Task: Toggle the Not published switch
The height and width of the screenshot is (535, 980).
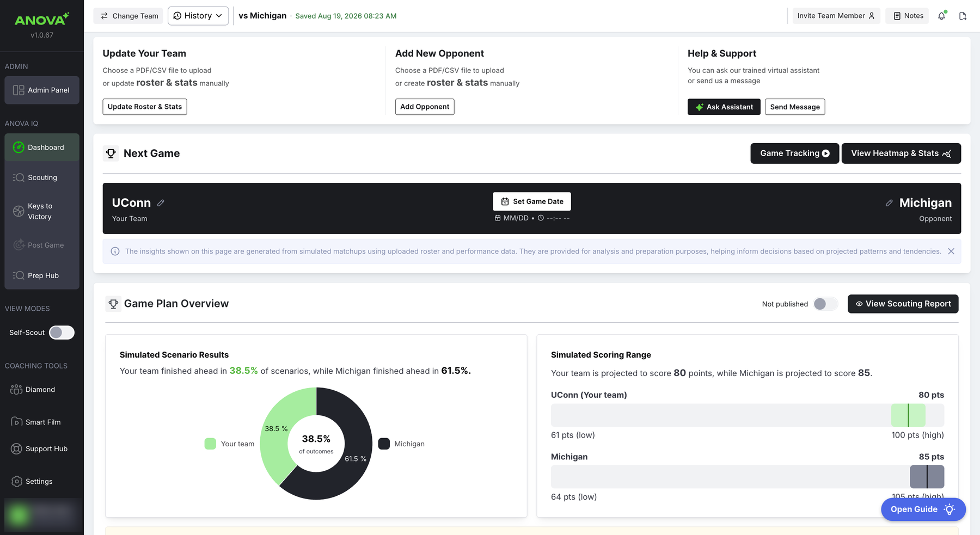Action: [x=825, y=304]
